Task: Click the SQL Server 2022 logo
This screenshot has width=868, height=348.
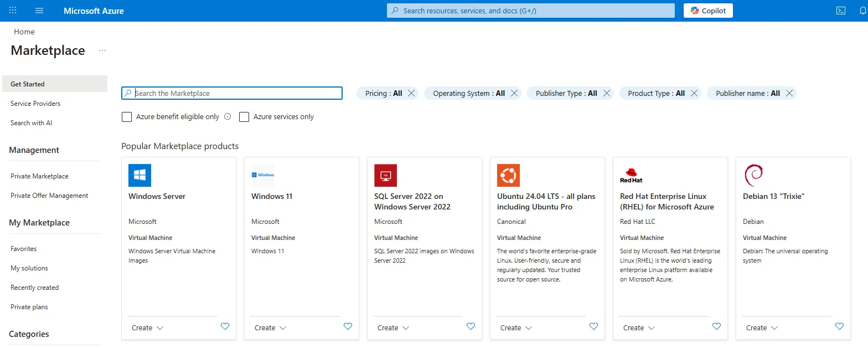Action: click(385, 175)
